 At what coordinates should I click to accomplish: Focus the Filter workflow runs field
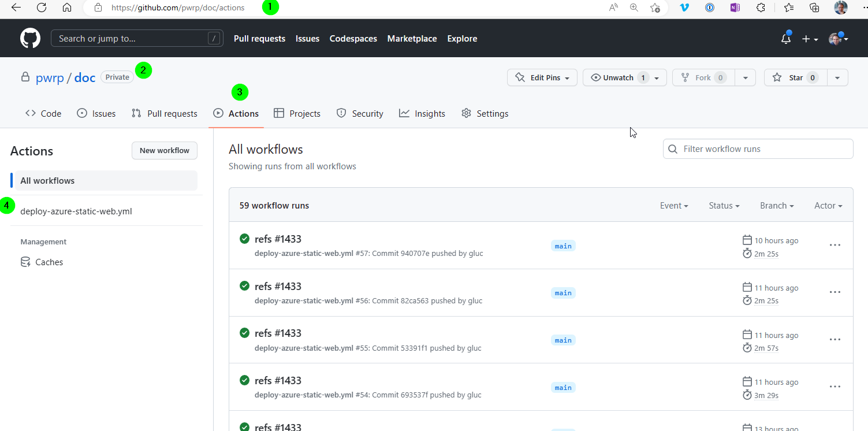pyautogui.click(x=758, y=149)
